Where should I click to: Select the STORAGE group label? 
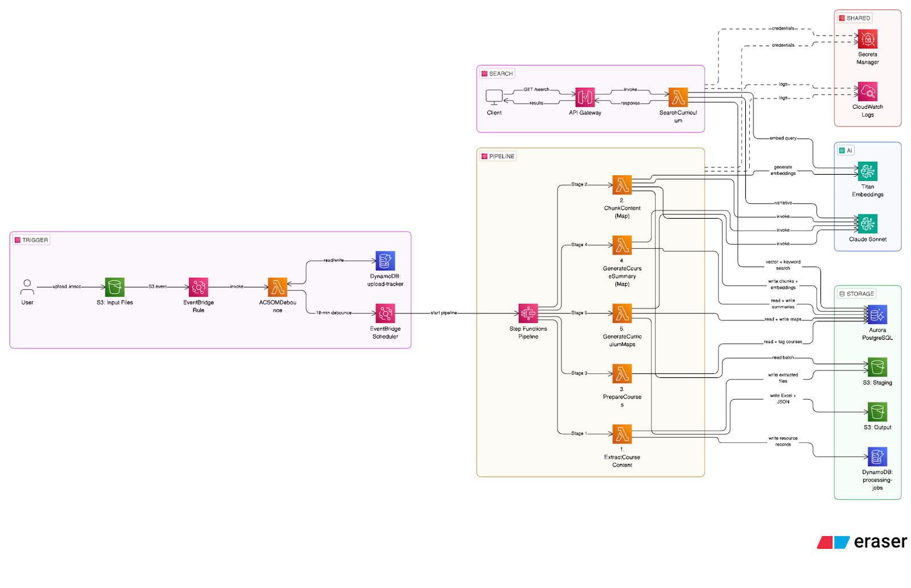[x=856, y=294]
